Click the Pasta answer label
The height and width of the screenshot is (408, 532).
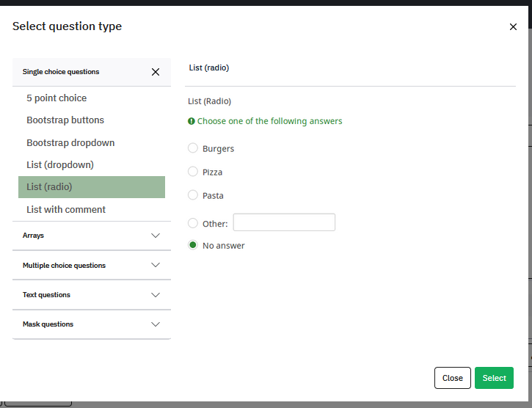point(213,196)
